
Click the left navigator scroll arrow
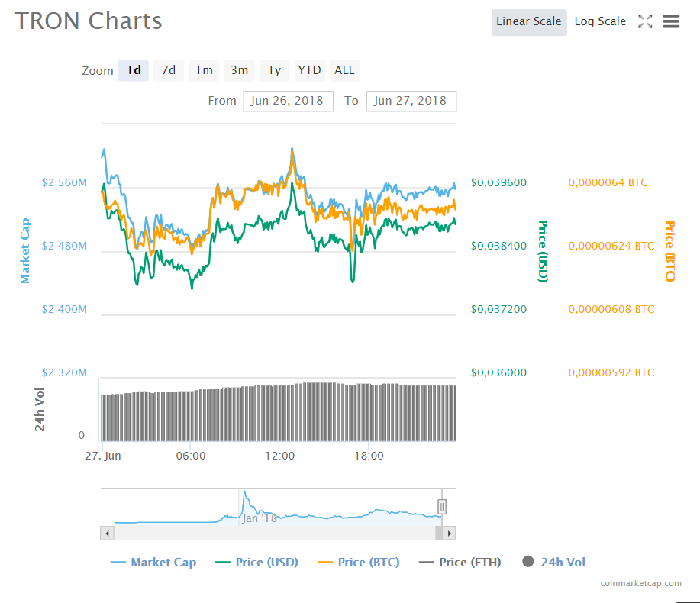[x=107, y=532]
